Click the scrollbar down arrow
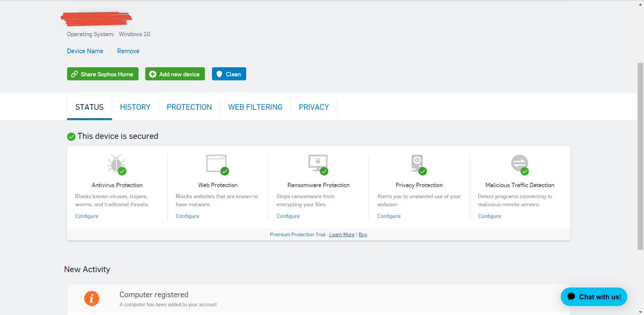This screenshot has width=644, height=315. [640, 312]
